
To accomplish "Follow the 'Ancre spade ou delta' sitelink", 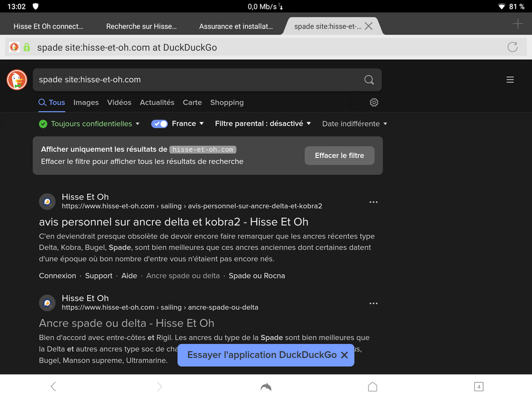I will point(183,276).
